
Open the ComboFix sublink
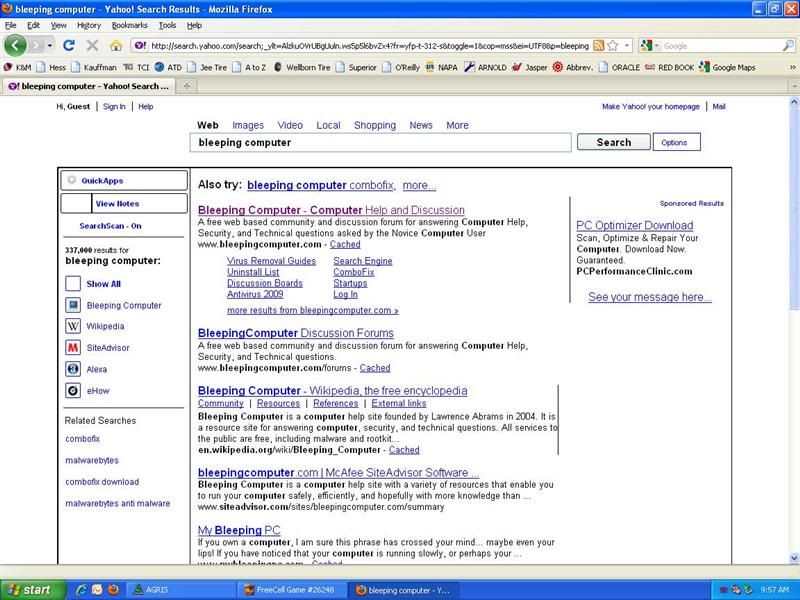pyautogui.click(x=354, y=272)
